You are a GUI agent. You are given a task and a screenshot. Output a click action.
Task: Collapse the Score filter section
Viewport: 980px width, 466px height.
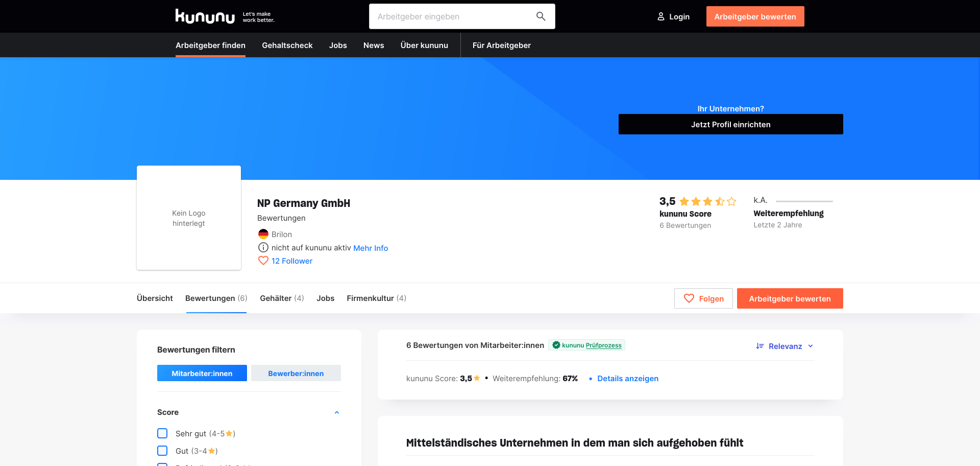tap(337, 412)
